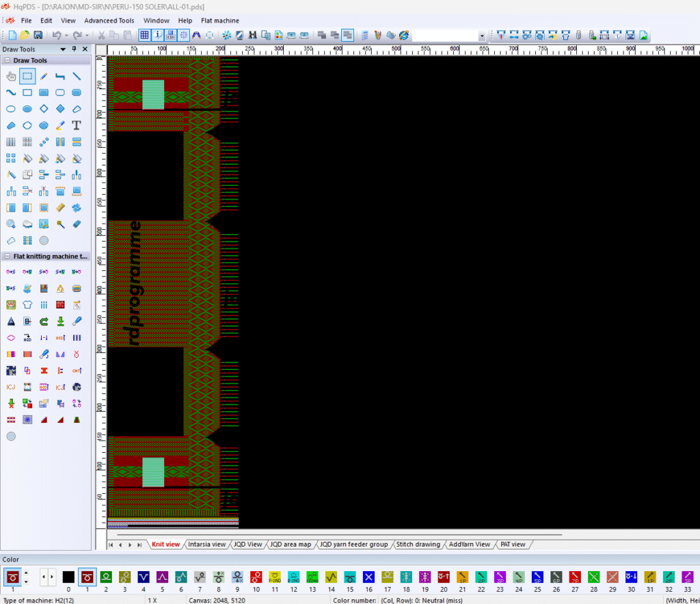
Task: Click the light green block in upper pattern
Action: (x=153, y=94)
